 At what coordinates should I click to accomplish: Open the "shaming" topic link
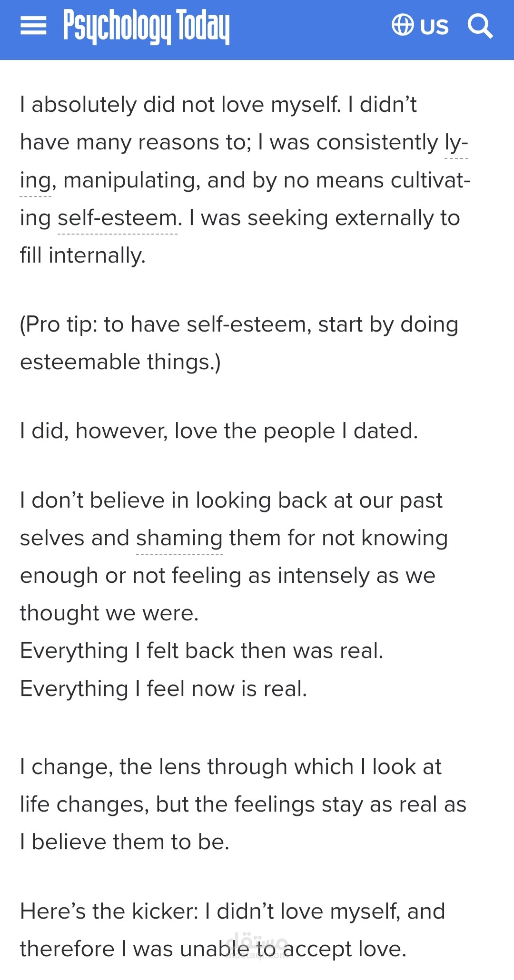[179, 539]
